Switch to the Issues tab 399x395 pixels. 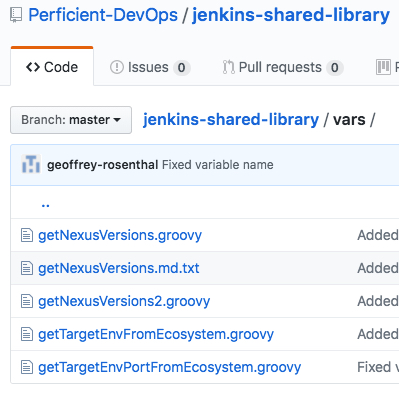point(150,67)
